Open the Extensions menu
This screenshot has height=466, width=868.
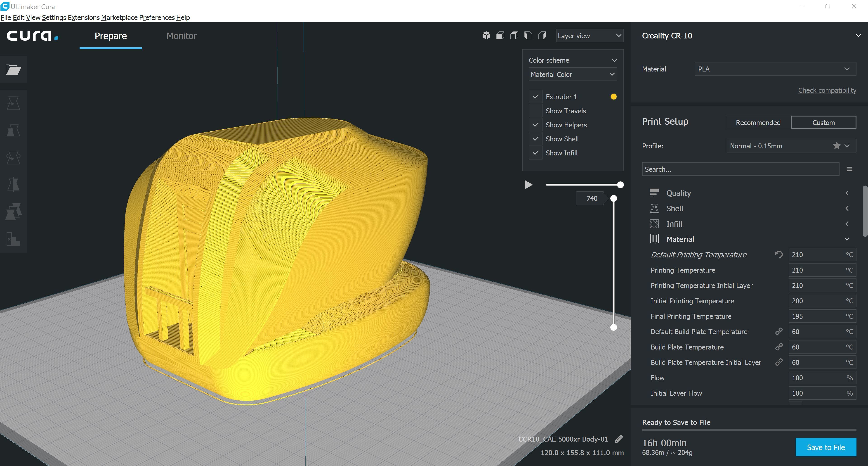(84, 18)
